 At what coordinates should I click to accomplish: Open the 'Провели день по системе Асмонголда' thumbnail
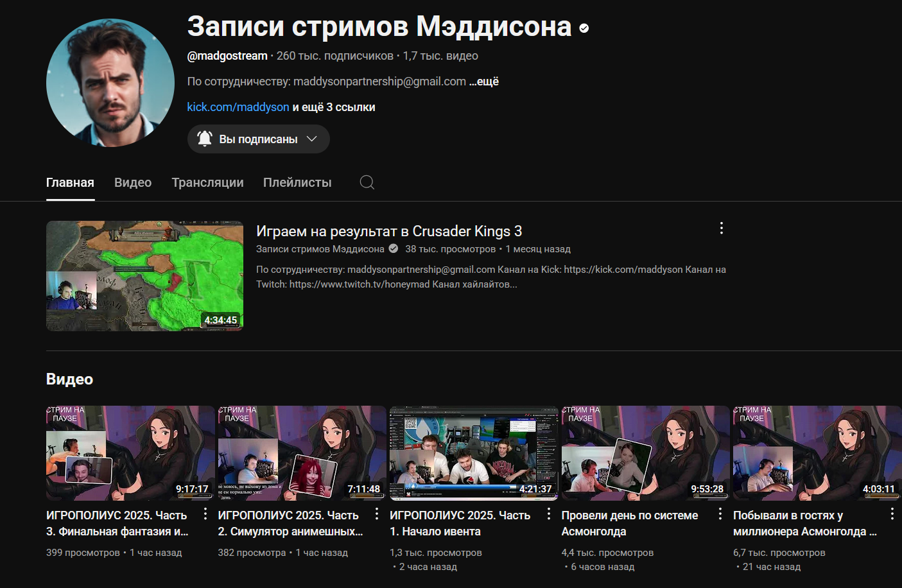[x=646, y=453]
